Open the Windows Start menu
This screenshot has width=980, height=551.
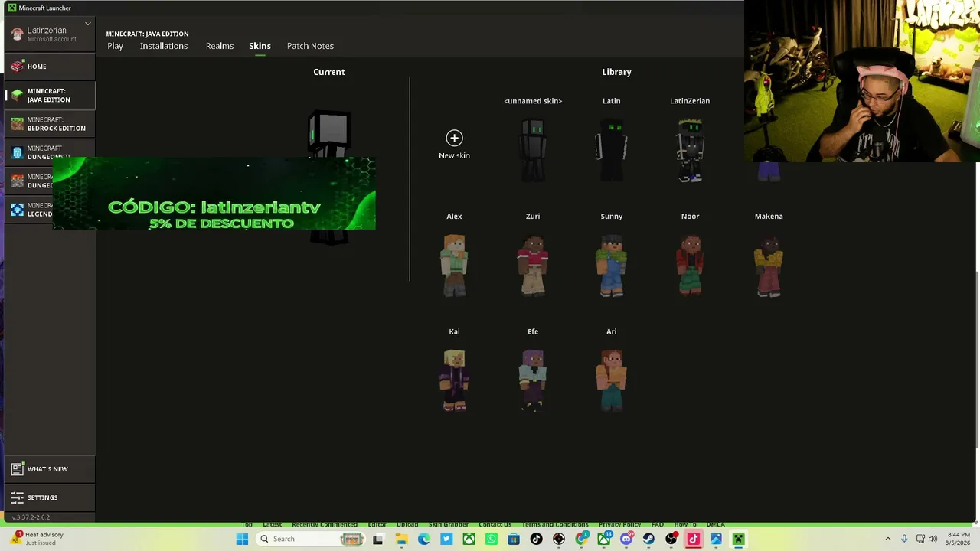[x=242, y=539]
